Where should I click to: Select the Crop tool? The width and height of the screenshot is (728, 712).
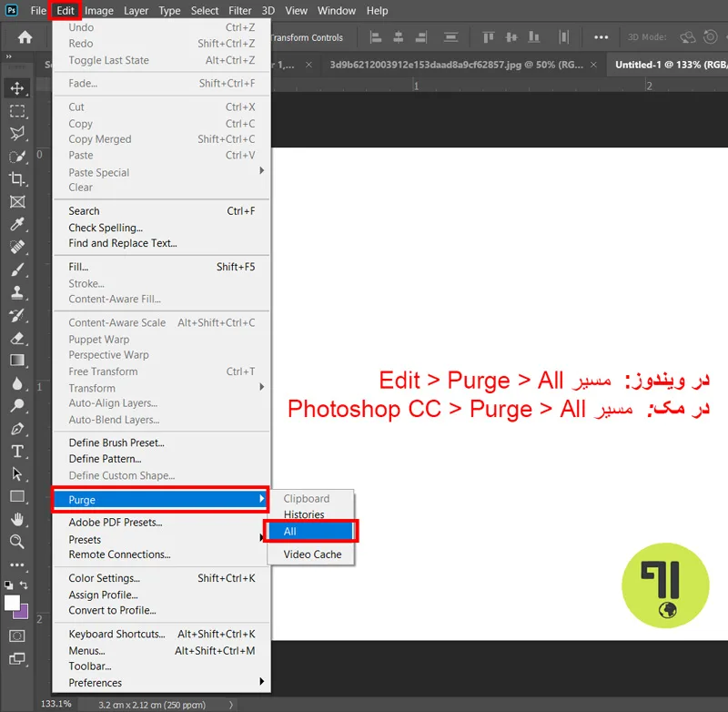[x=17, y=179]
